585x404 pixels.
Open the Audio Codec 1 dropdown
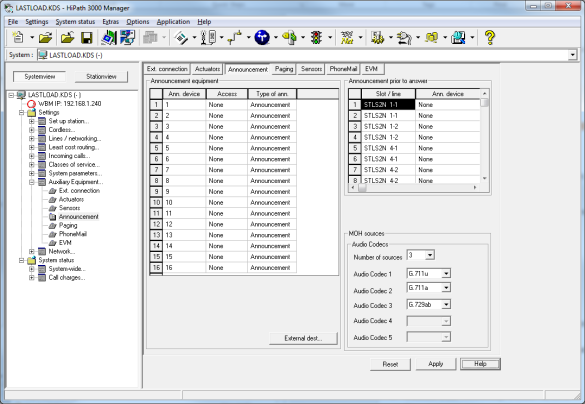coord(446,274)
